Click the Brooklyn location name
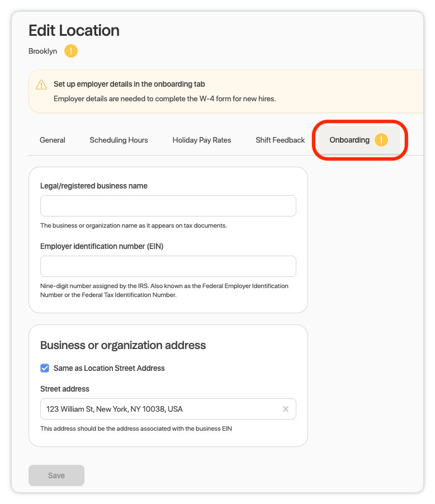Image resolution: width=435 pixels, height=504 pixels. click(x=43, y=51)
